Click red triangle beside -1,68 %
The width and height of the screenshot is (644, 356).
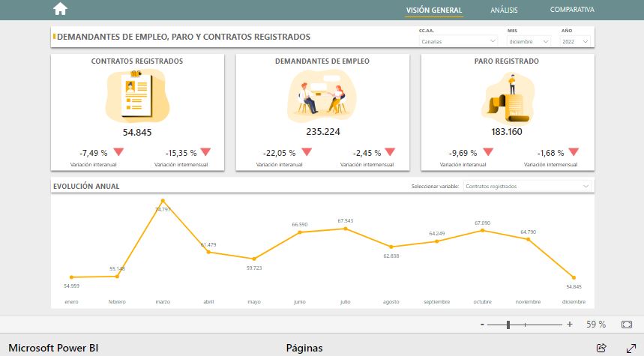point(574,152)
